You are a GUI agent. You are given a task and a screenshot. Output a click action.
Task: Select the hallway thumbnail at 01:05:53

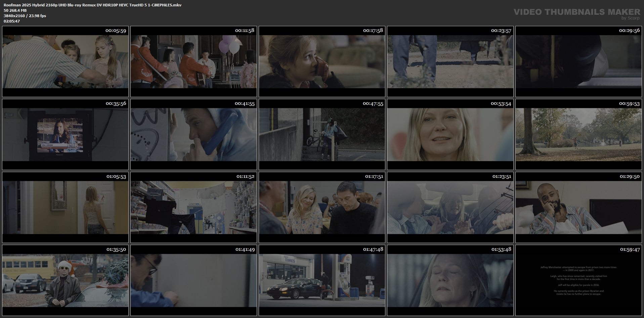[66, 207]
